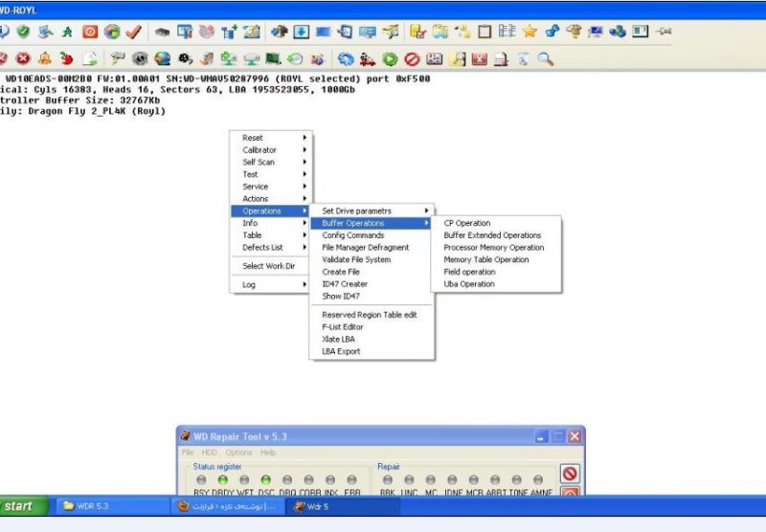Click the orange square target icon
This screenshot has height=532, width=766.
pyautogui.click(x=90, y=32)
